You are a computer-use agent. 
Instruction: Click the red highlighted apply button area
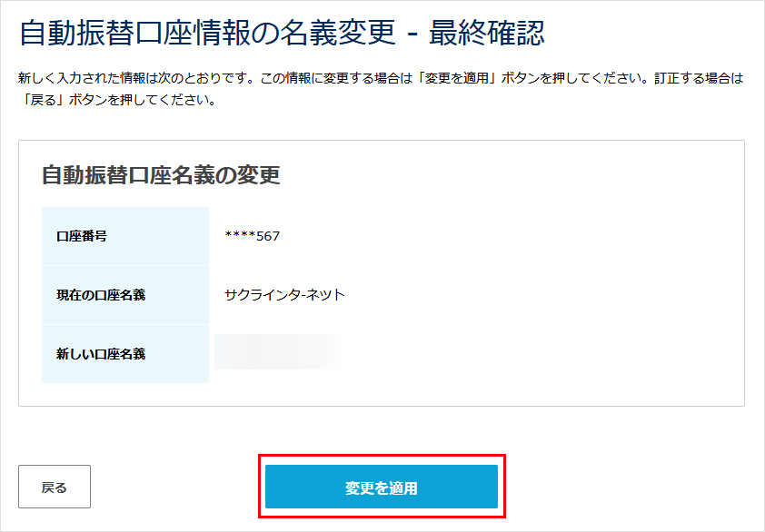pos(382,487)
